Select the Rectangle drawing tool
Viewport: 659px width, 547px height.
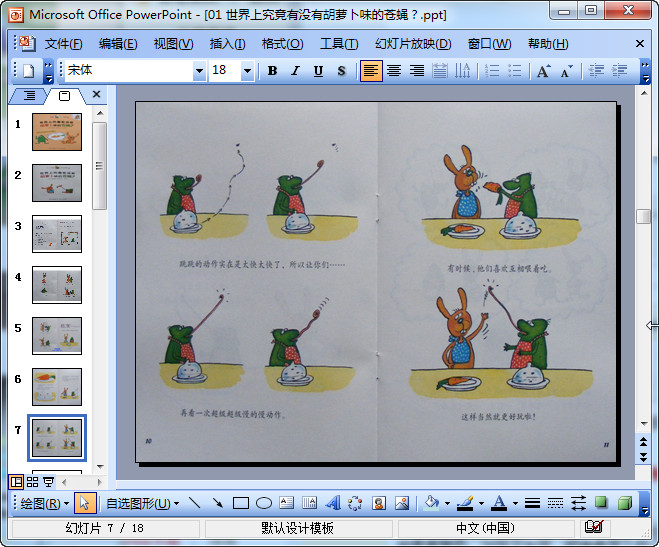click(240, 503)
